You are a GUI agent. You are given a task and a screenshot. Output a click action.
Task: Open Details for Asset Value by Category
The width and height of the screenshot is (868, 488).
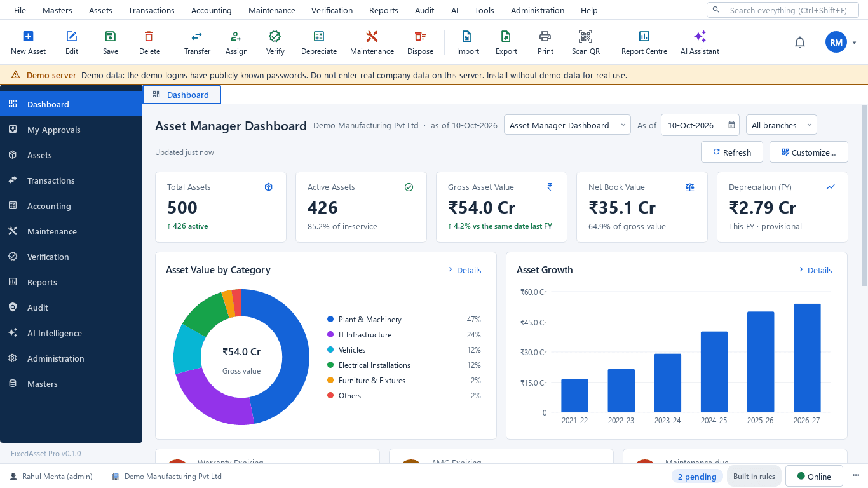coord(465,270)
